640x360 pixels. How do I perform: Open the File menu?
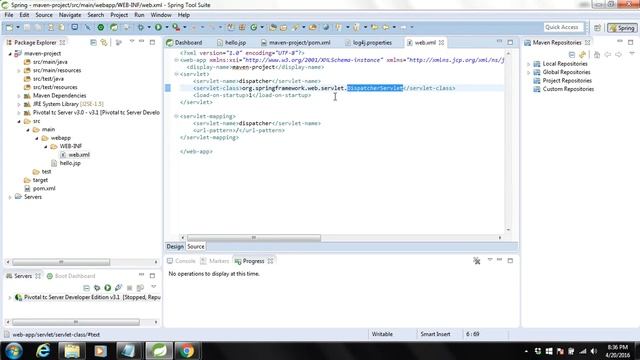9,15
